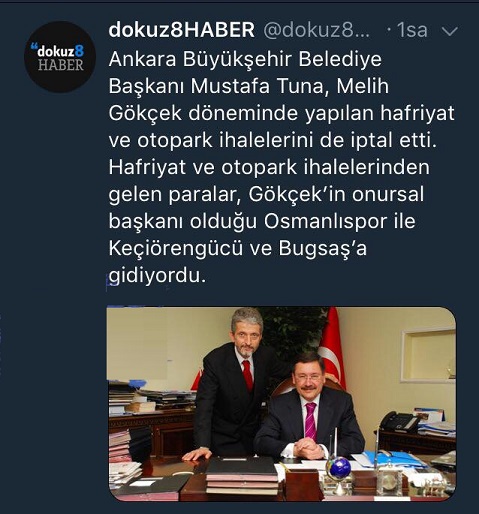The image size is (479, 514).
Task: Click the stack of black folders on the desk
Action: pyautogui.click(x=242, y=477)
